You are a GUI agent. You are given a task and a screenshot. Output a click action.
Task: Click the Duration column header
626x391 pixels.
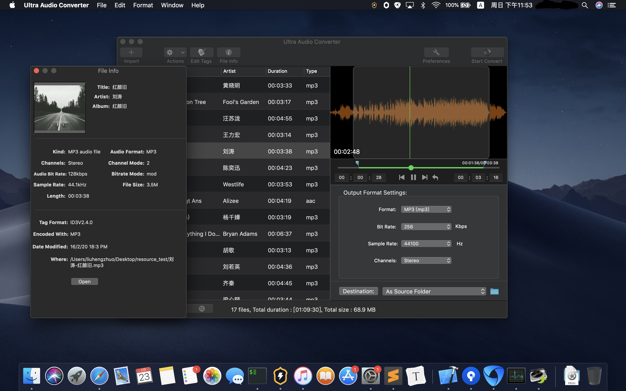pyautogui.click(x=277, y=71)
